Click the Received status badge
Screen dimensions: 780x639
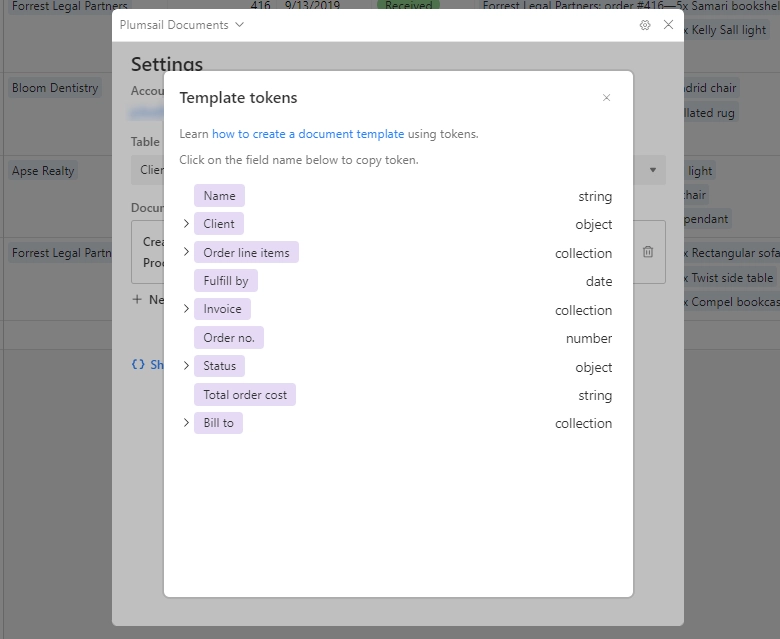[408, 5]
